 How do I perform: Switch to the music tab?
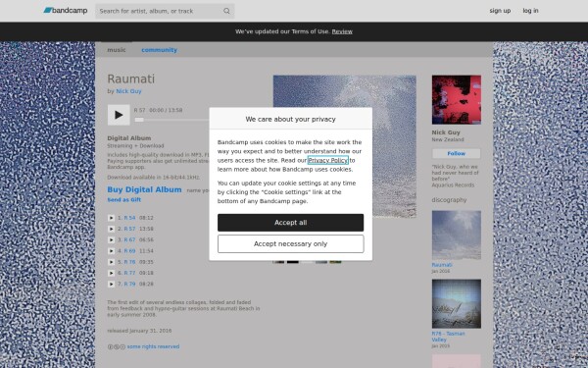(x=117, y=50)
